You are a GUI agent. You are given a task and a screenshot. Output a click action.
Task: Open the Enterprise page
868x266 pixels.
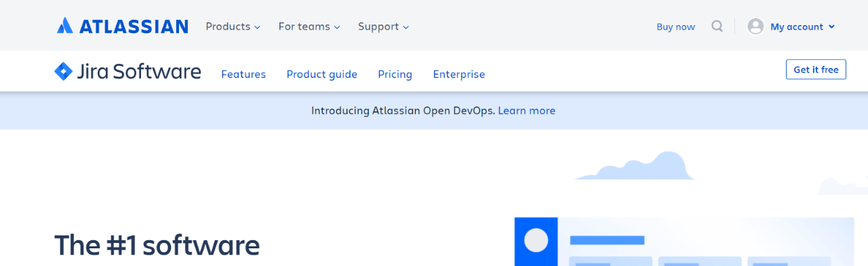459,74
